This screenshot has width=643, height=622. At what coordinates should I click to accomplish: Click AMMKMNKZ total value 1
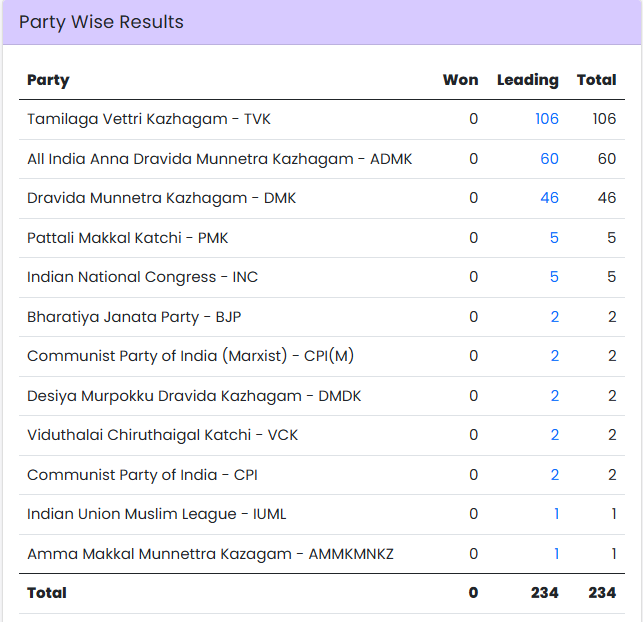pos(614,554)
